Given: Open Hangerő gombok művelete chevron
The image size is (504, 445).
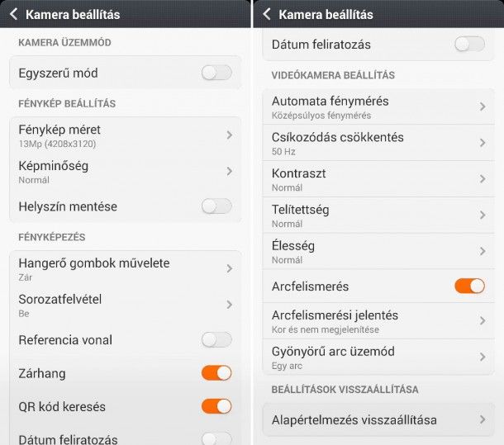Looking at the screenshot, I should (229, 268).
